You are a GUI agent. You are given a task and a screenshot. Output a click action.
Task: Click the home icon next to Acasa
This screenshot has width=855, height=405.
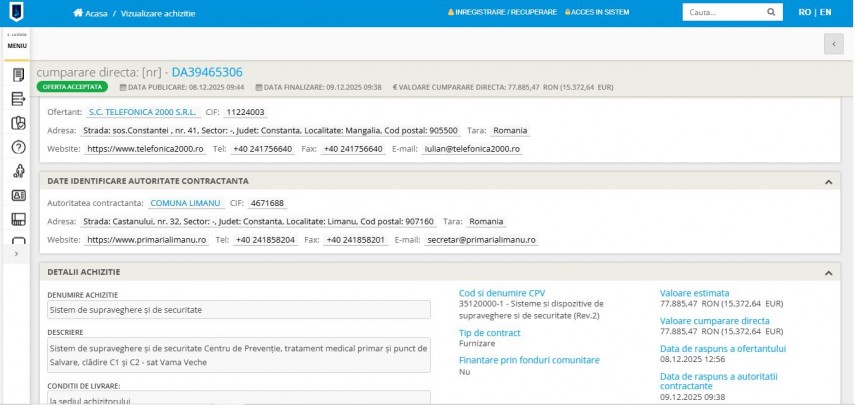click(x=78, y=13)
